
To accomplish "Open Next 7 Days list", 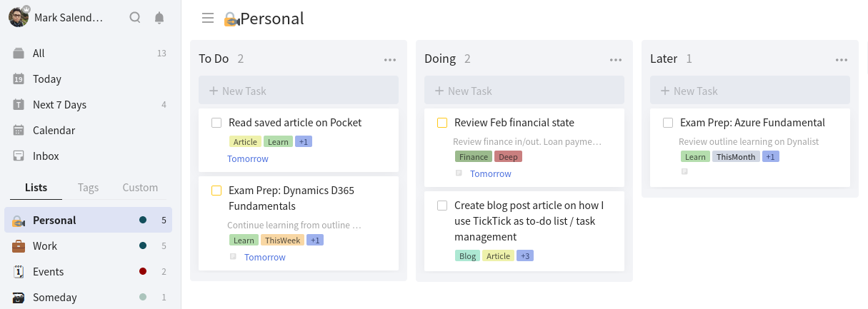I will click(59, 105).
